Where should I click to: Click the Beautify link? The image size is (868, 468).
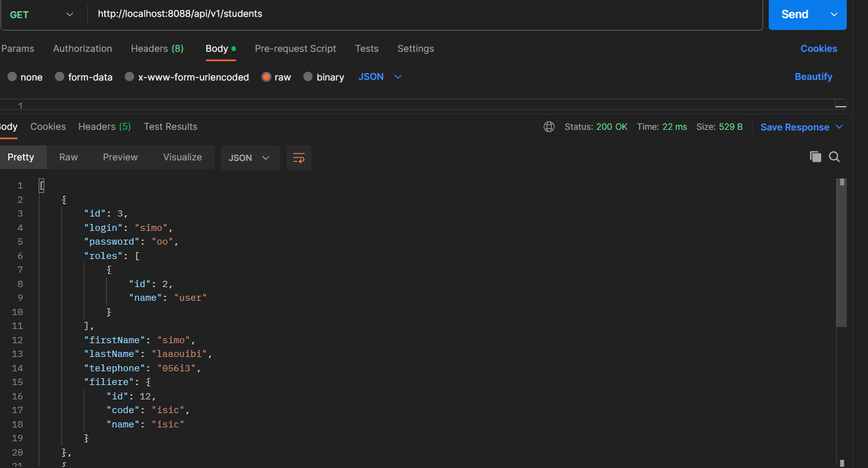click(x=813, y=76)
